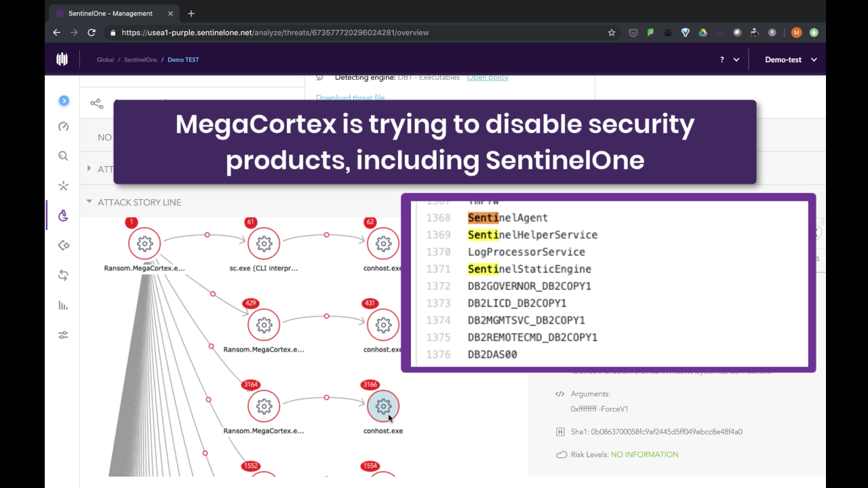The width and height of the screenshot is (868, 488).
Task: Click the bar chart reports icon in sidebar
Action: (x=63, y=305)
